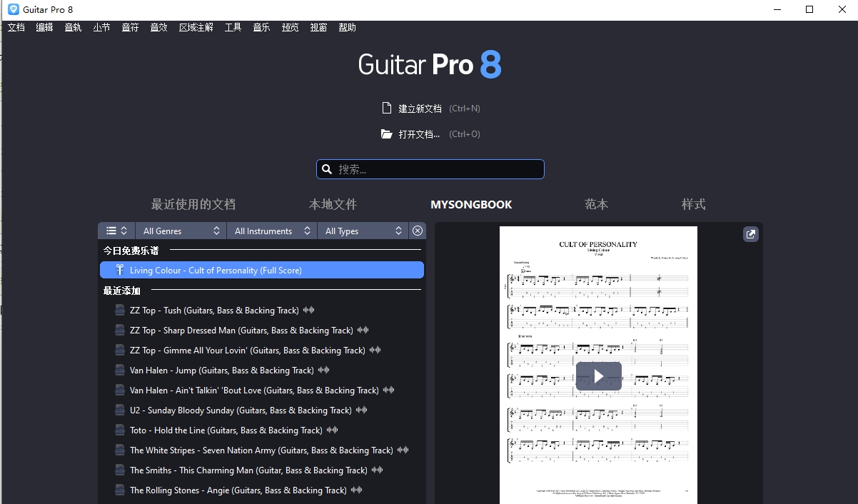The height and width of the screenshot is (504, 858).
Task: Click the new document page icon
Action: [x=386, y=108]
